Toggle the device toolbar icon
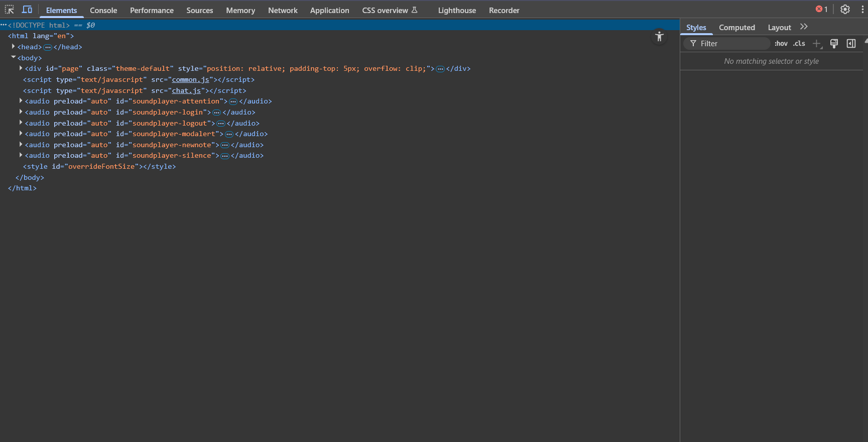 (27, 10)
